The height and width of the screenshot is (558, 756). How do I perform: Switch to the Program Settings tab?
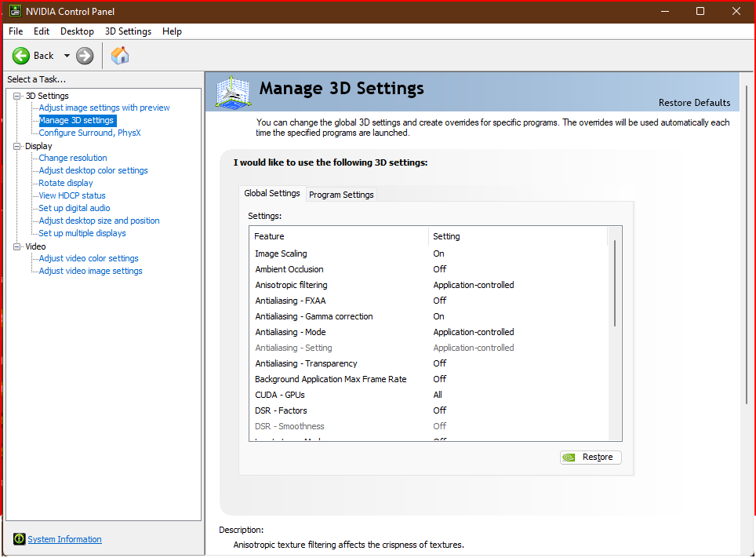click(x=341, y=195)
